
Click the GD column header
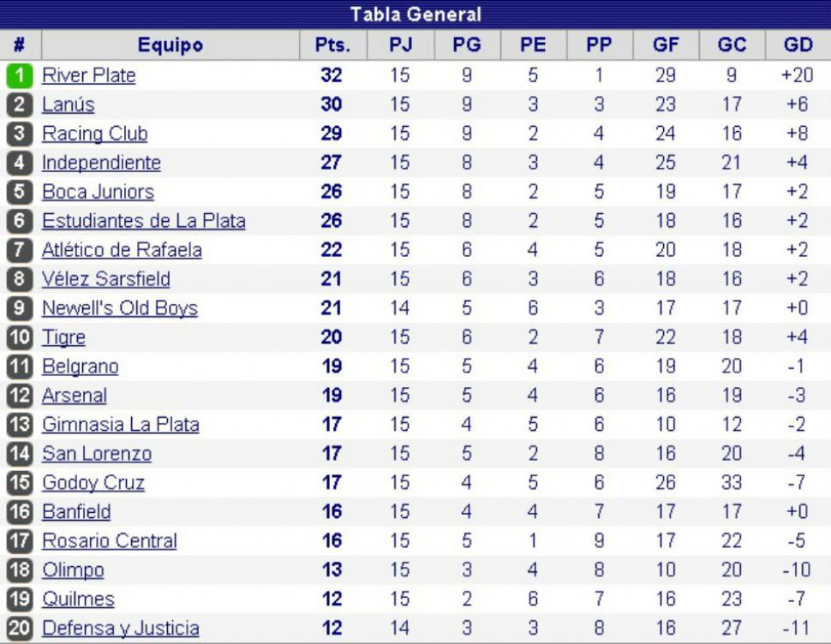tap(798, 45)
